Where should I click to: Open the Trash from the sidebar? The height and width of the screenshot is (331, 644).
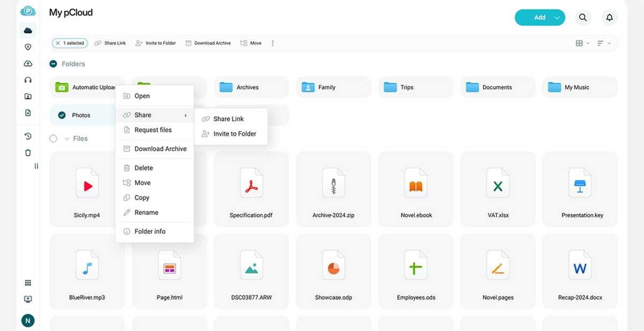pos(27,153)
